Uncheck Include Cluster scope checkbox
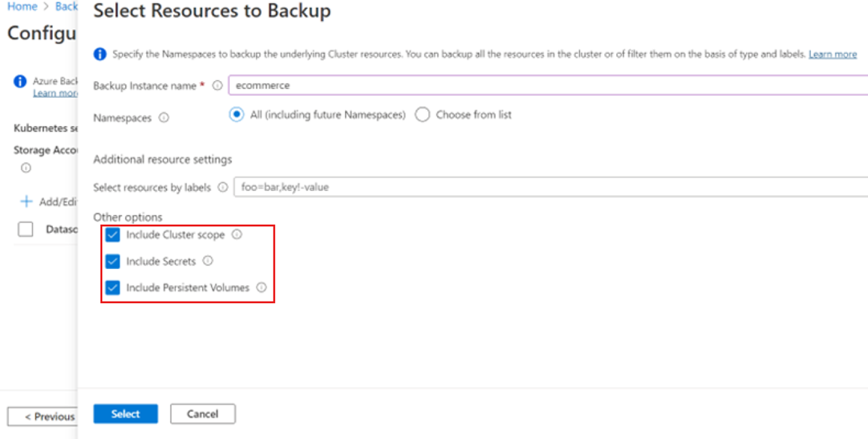This screenshot has width=868, height=439. click(x=112, y=235)
